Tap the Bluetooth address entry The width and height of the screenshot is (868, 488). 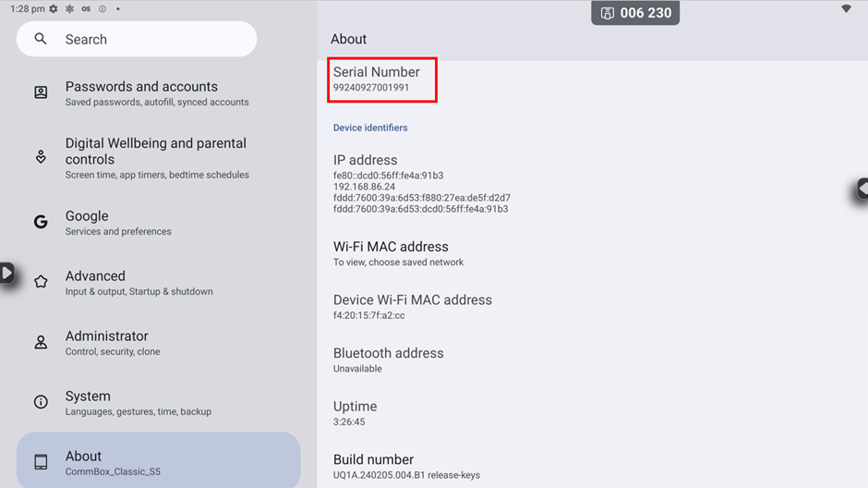click(388, 360)
